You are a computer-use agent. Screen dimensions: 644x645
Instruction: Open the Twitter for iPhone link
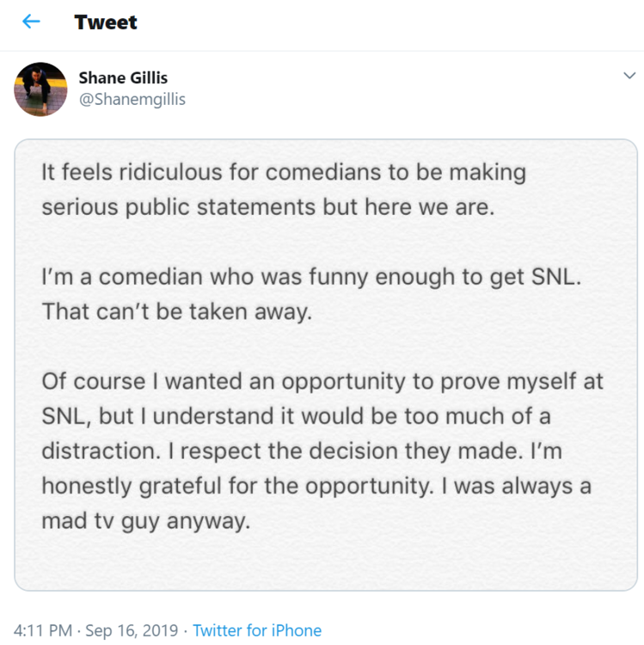point(257,630)
